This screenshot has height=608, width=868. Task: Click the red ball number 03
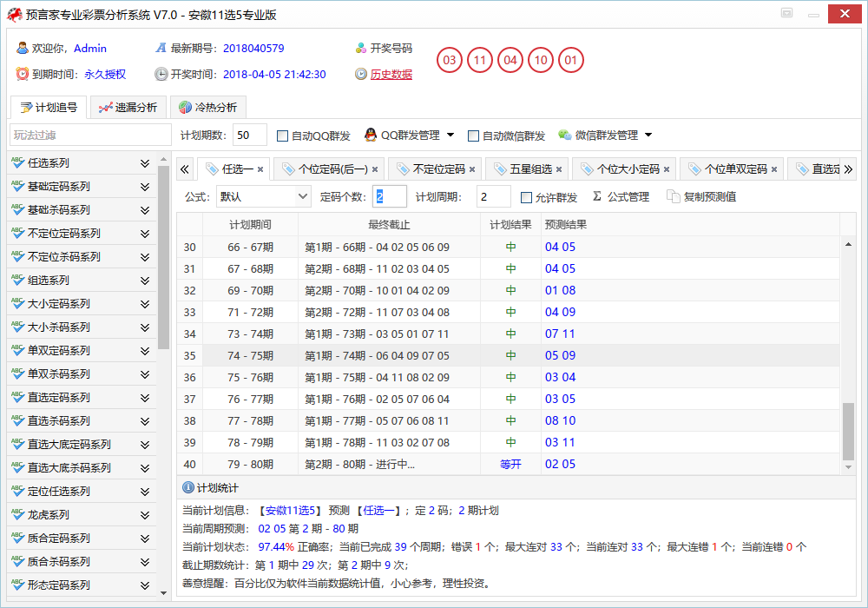(x=450, y=60)
